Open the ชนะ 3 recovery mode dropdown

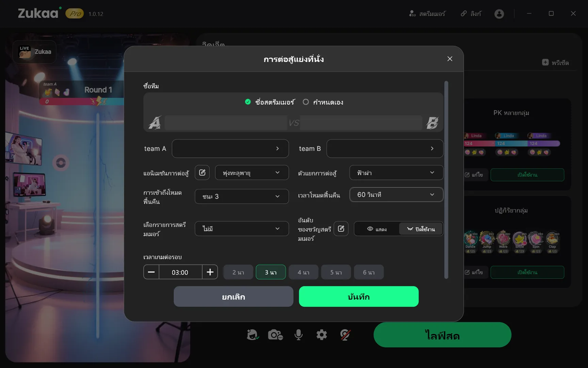point(241,197)
